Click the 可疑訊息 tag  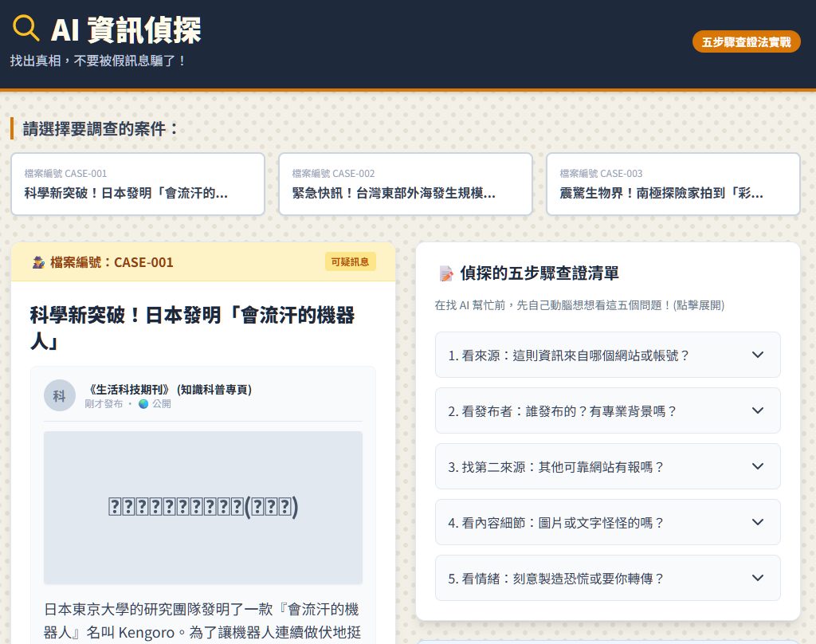351,262
